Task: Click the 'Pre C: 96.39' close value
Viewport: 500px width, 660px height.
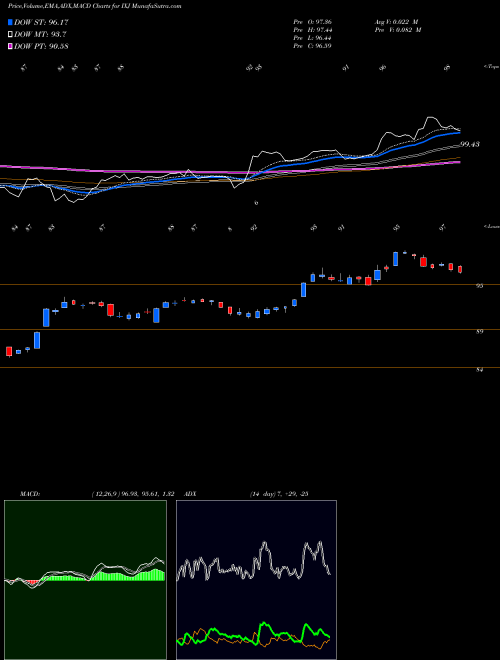Action: point(312,46)
